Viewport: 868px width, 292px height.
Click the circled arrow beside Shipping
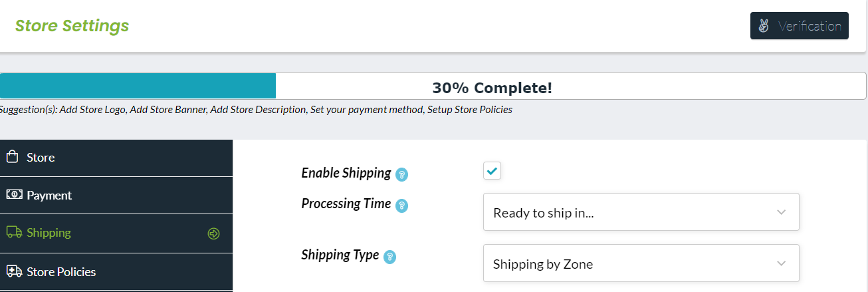pyautogui.click(x=213, y=233)
